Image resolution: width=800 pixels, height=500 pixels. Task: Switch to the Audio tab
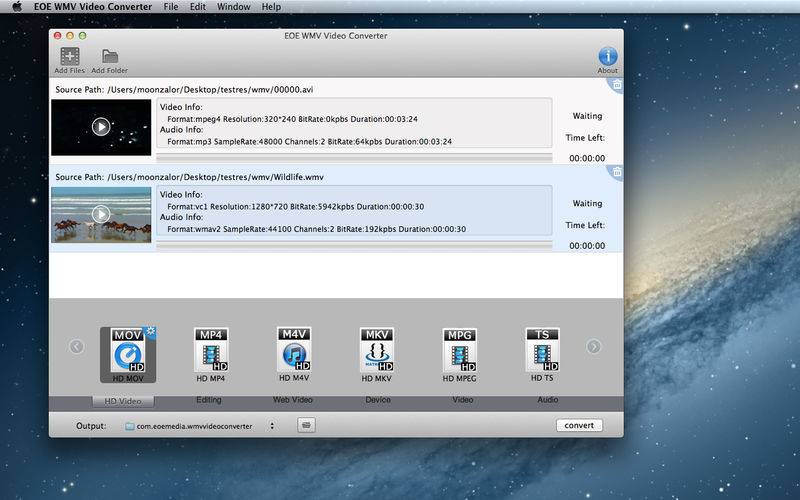pyautogui.click(x=547, y=399)
